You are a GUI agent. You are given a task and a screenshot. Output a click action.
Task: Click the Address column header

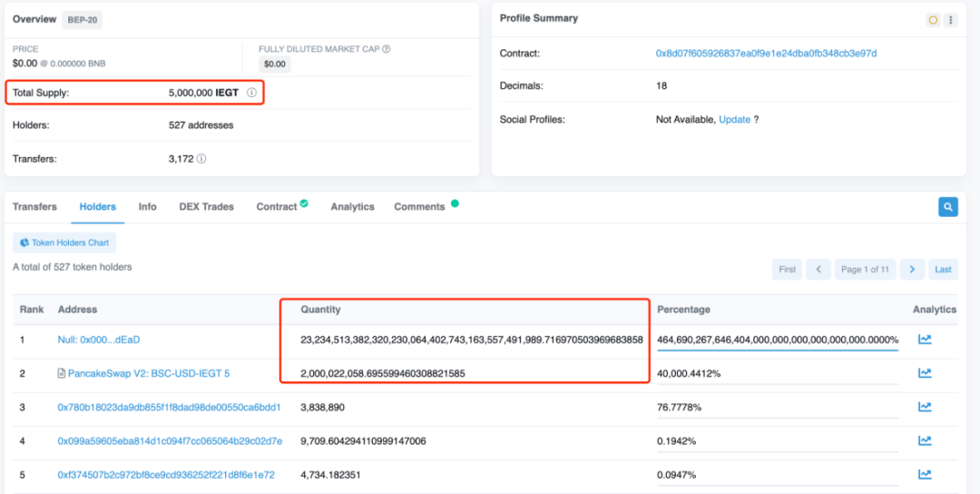[77, 310]
